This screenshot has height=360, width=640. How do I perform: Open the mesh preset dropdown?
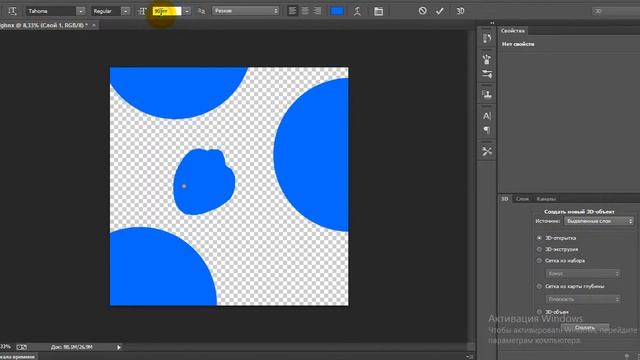[x=583, y=273]
